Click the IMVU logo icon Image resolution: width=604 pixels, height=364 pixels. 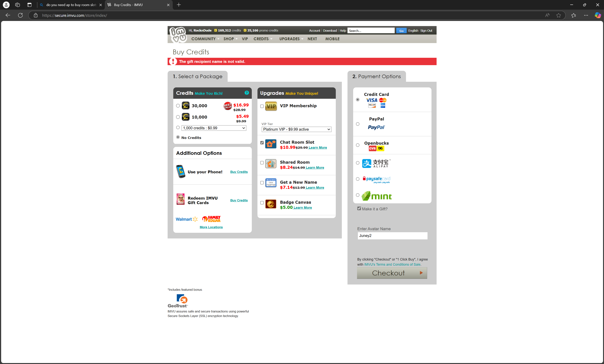178,35
